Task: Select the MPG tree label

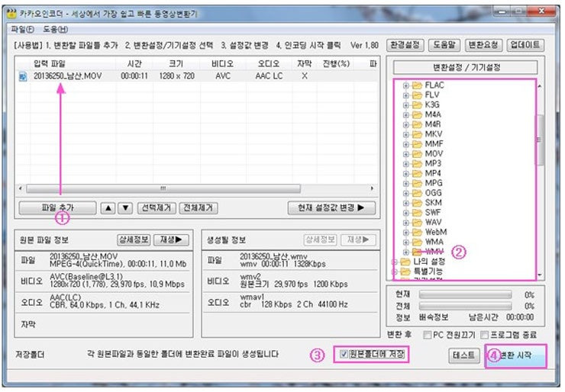Action: 434,183
